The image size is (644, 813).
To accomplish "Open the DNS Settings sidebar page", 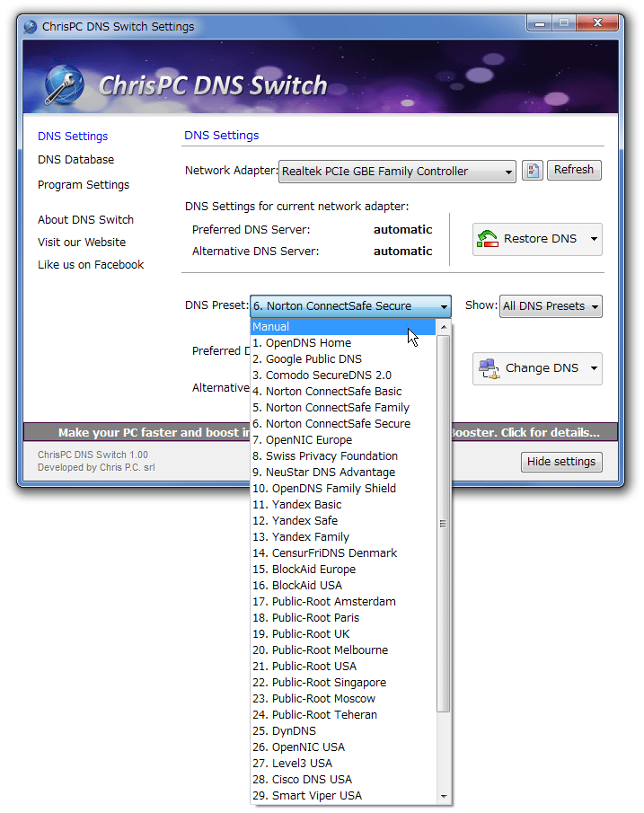I will [73, 137].
